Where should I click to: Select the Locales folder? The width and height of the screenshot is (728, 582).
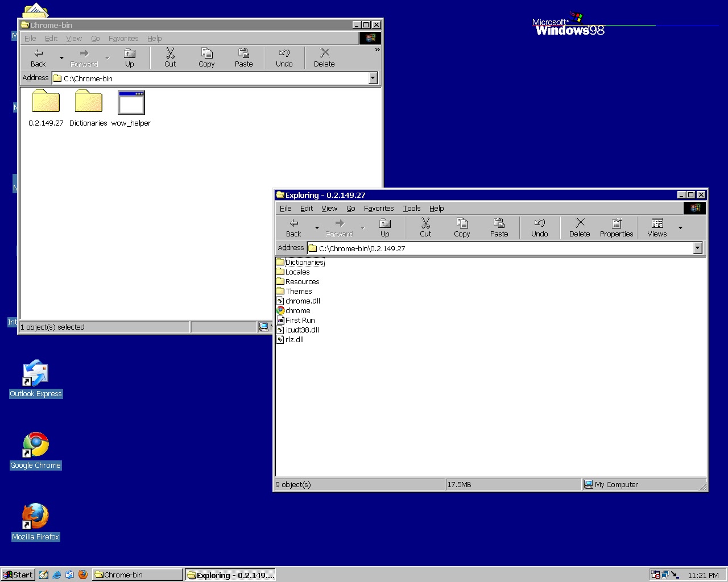pyautogui.click(x=293, y=272)
